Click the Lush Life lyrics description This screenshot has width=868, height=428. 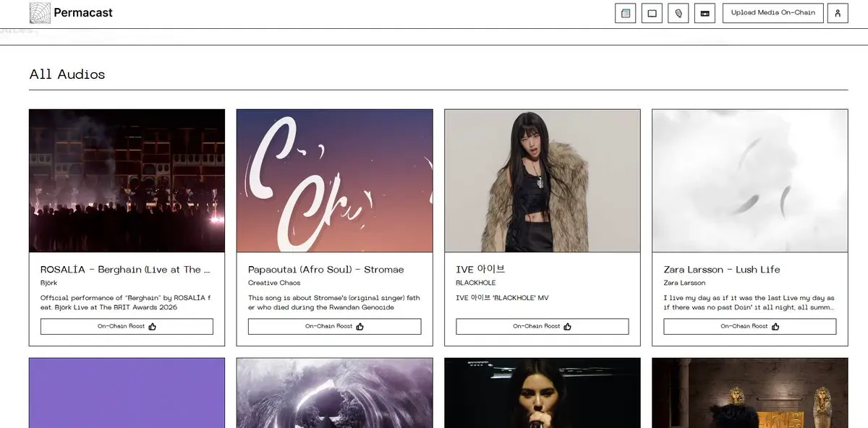click(x=749, y=302)
